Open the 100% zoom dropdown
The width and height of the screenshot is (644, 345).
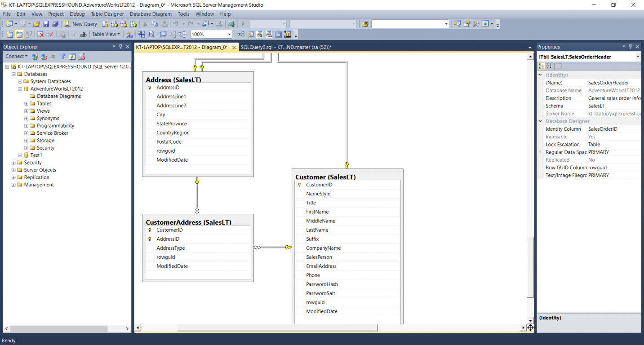(x=229, y=34)
